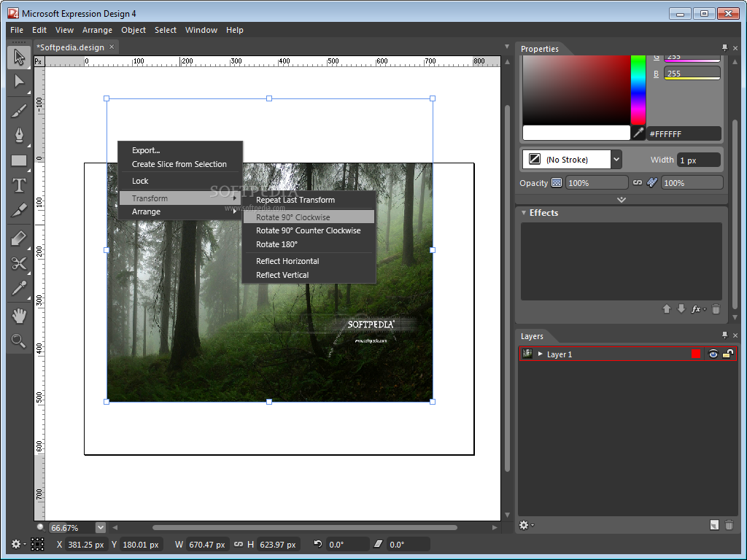Toggle the width and height proportion link
Viewport: 747px width, 560px height.
click(x=239, y=544)
